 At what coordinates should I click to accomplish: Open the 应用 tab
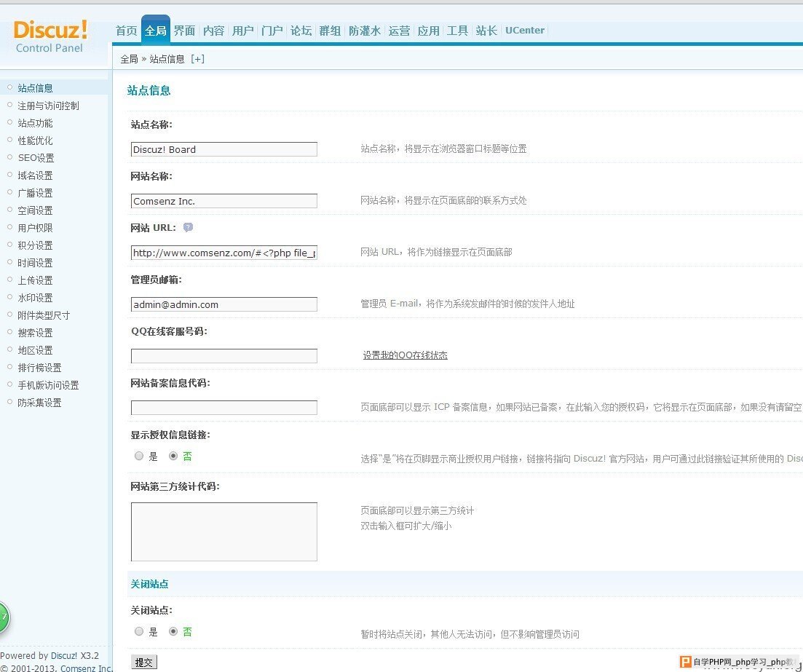[428, 31]
